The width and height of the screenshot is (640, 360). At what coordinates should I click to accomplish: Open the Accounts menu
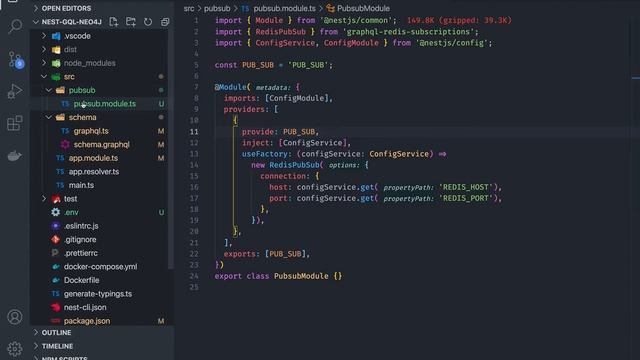pos(15,317)
